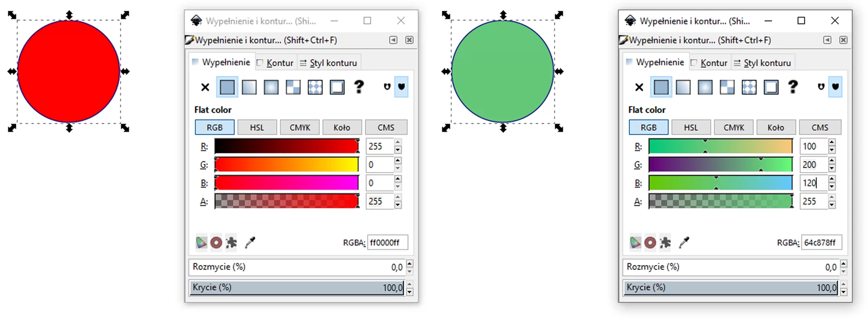Increase R value stepper in left dialog
Screen dimensions: 868x321
click(x=398, y=143)
